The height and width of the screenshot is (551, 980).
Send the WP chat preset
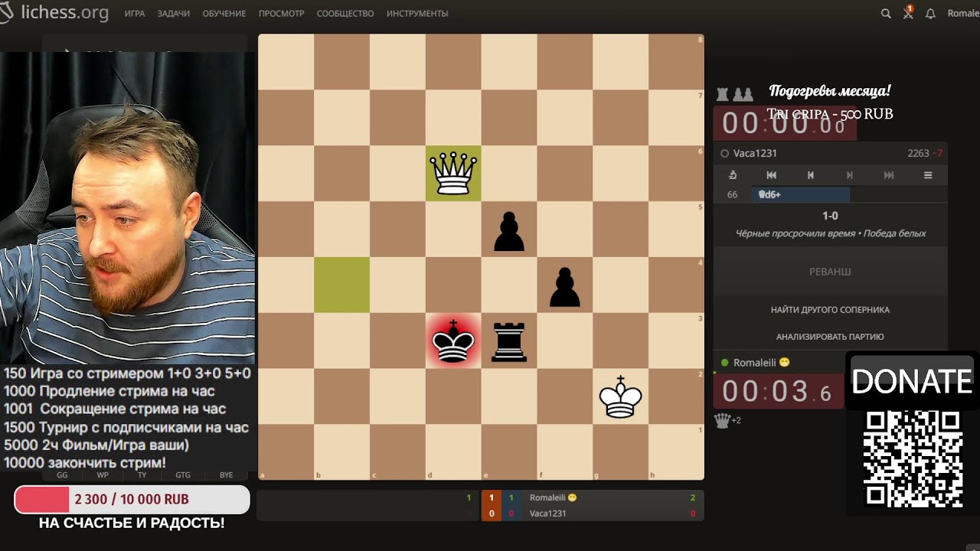pyautogui.click(x=103, y=475)
